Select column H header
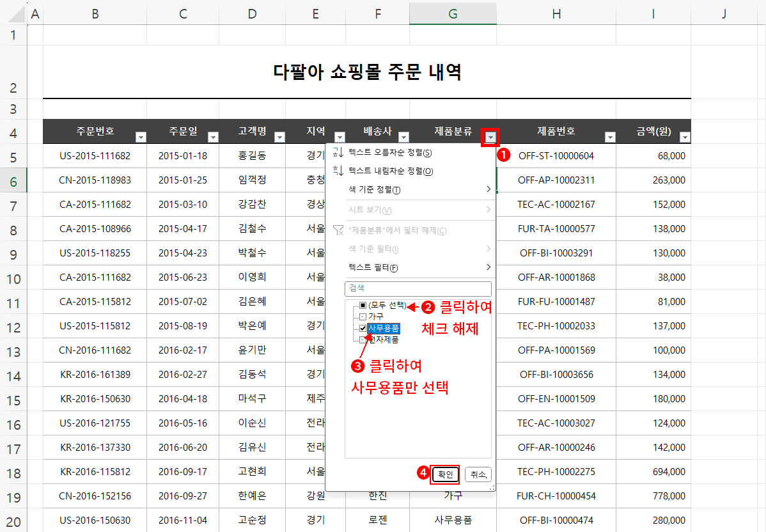 tap(556, 13)
